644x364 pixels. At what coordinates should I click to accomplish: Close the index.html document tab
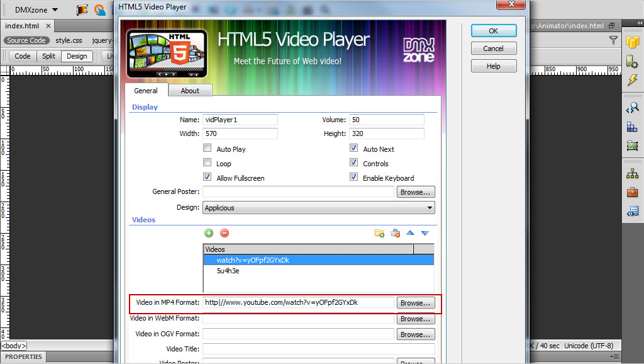point(48,26)
